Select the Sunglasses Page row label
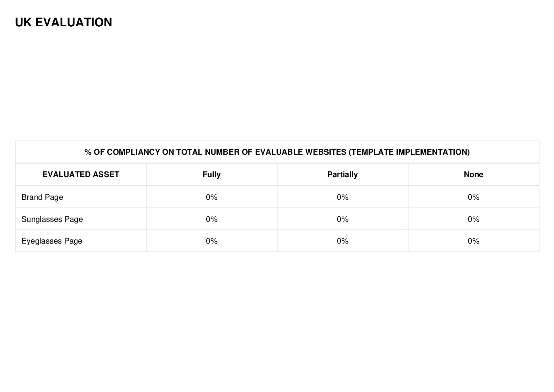The width and height of the screenshot is (554, 392). (x=52, y=219)
